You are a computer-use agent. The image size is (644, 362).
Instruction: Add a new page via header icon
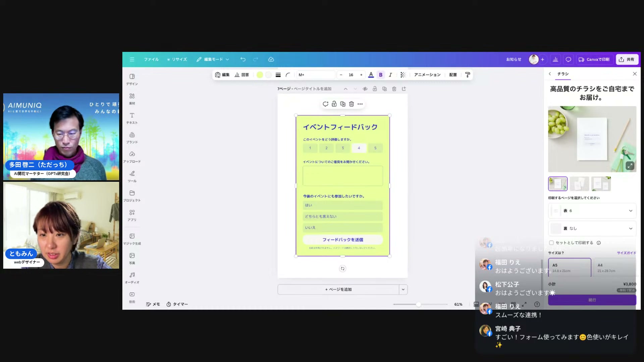[x=404, y=89]
